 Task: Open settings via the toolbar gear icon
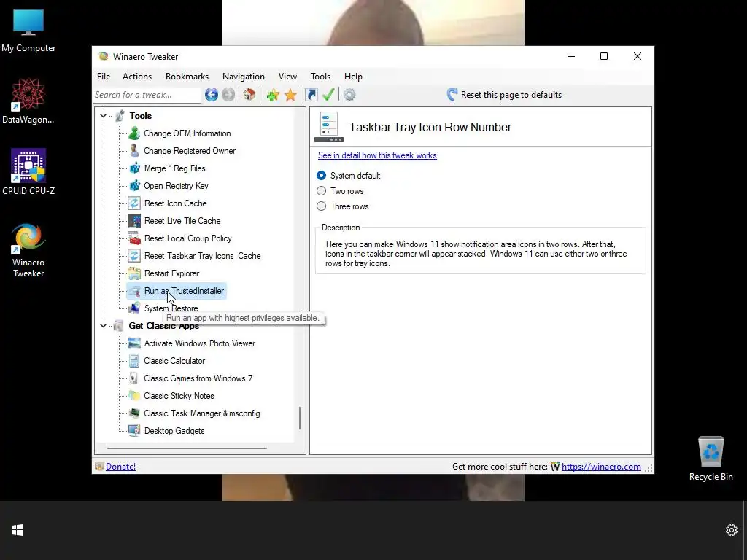[349, 95]
